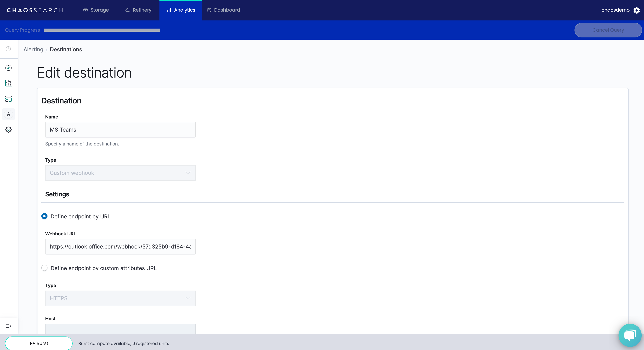Open the Alerting 'A' icon in sidebar
The height and width of the screenshot is (350, 644).
point(8,114)
